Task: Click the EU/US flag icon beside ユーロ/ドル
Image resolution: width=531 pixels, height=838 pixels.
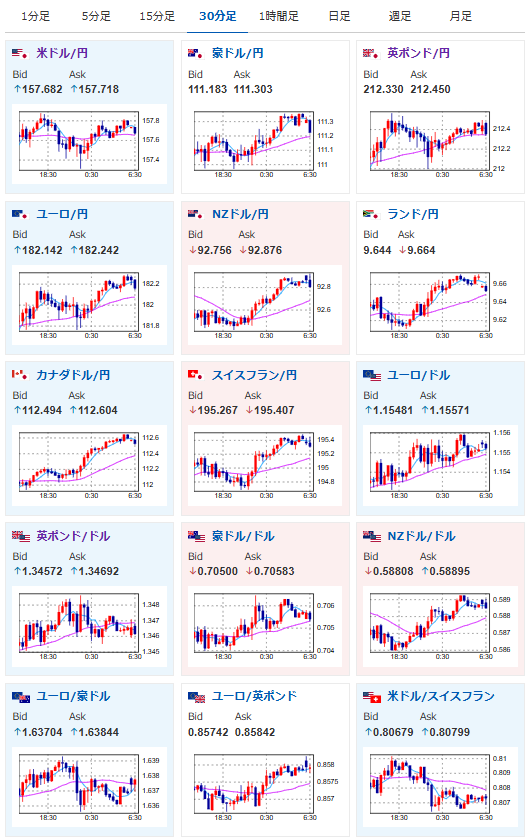Action: point(372,375)
